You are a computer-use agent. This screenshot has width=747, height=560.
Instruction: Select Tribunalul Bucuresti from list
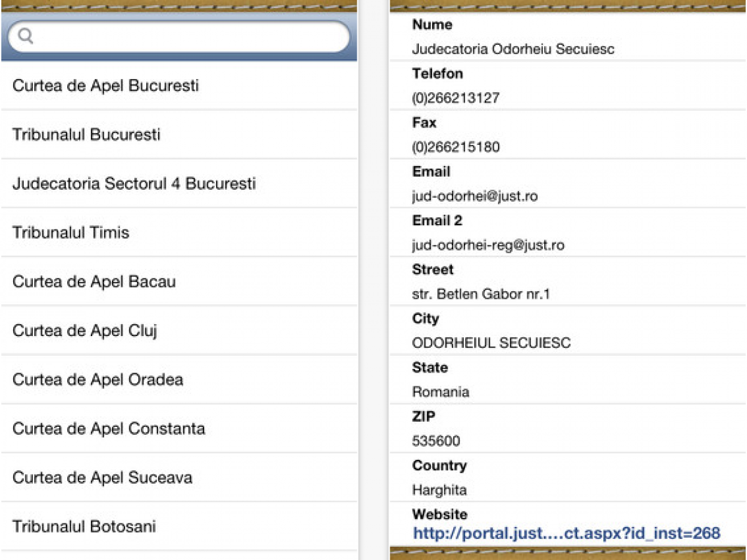click(179, 134)
